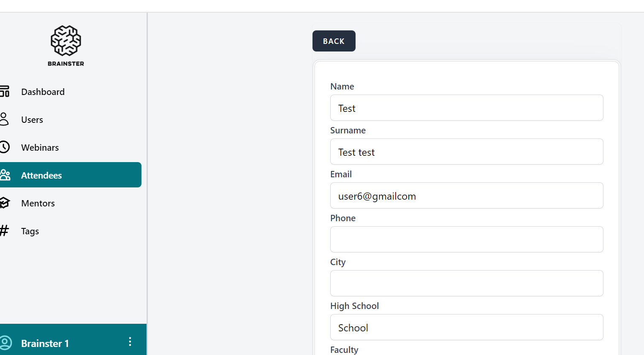Viewport: 644px width, 355px height.
Task: Click the Mentors graduation cap icon
Action: [5, 203]
